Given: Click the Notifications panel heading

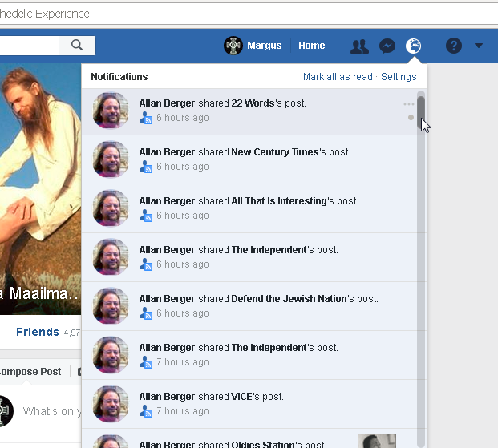Looking at the screenshot, I should [x=119, y=77].
